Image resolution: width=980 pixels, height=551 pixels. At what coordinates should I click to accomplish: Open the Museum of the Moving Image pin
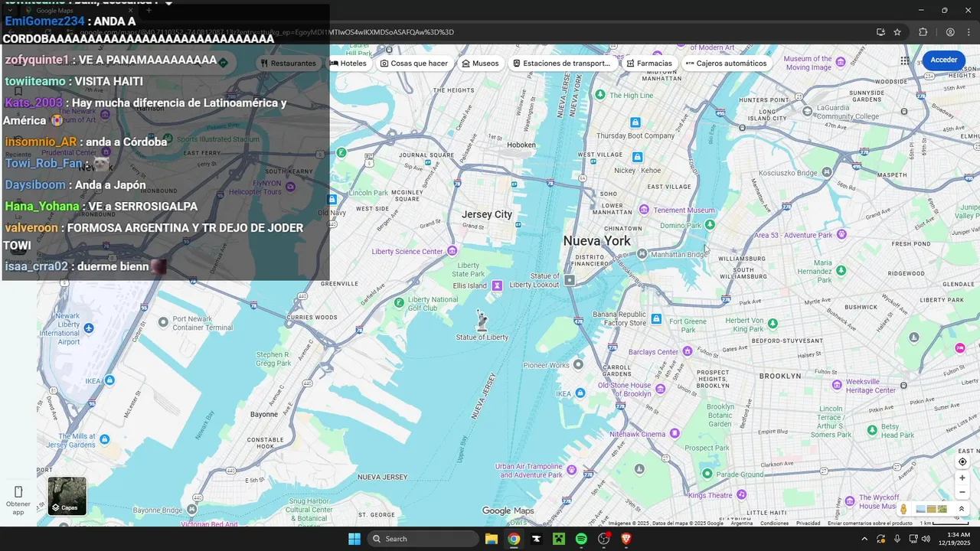click(x=841, y=64)
